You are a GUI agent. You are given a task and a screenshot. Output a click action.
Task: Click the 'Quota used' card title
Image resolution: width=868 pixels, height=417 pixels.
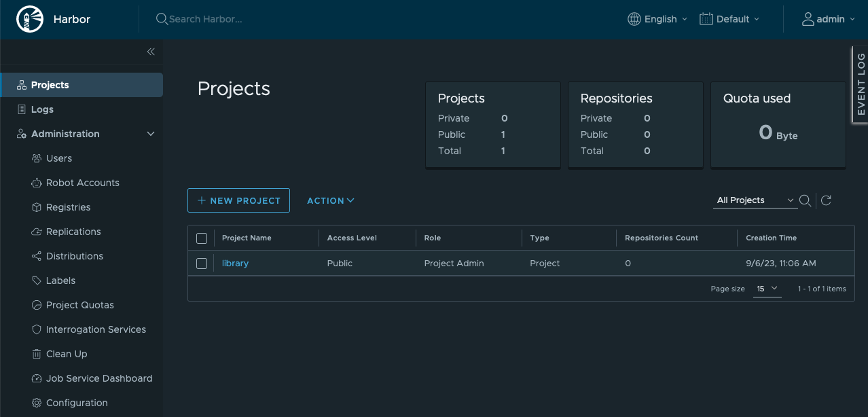pos(757,98)
